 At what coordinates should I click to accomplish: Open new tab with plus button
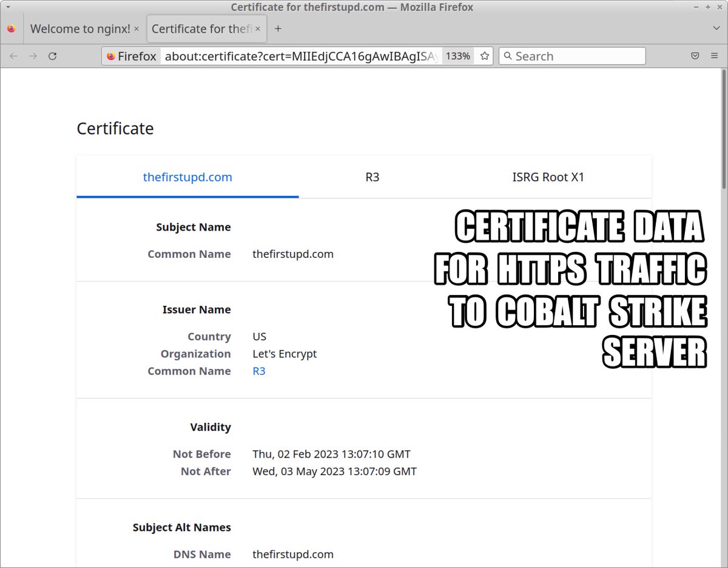[278, 29]
